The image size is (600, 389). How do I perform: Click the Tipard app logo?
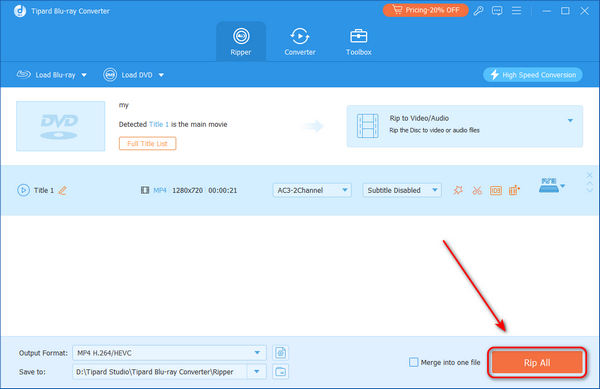20,11
